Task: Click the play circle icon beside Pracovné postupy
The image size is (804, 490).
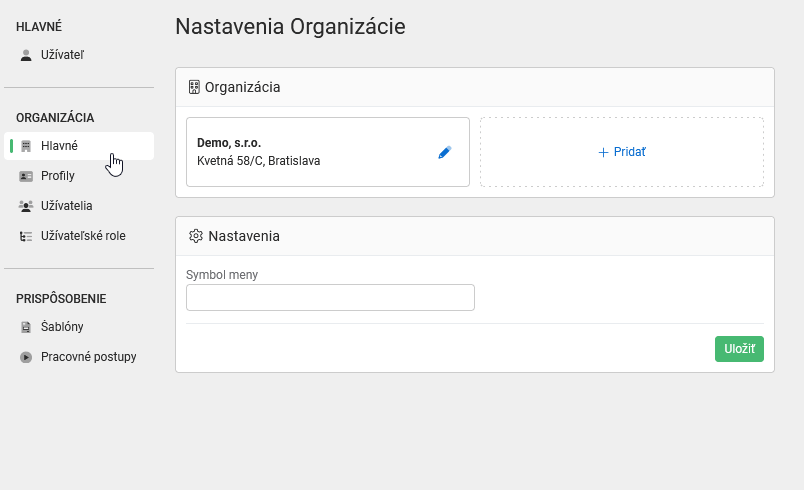Action: 26,357
